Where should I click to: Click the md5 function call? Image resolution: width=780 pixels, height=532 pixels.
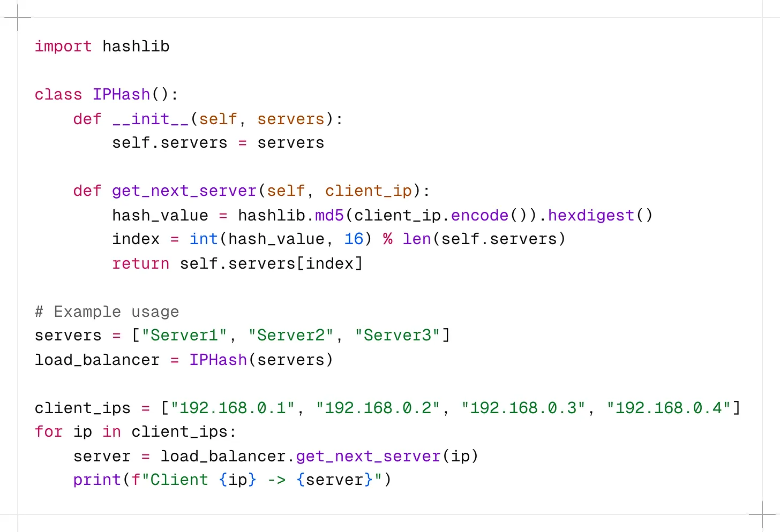329,215
